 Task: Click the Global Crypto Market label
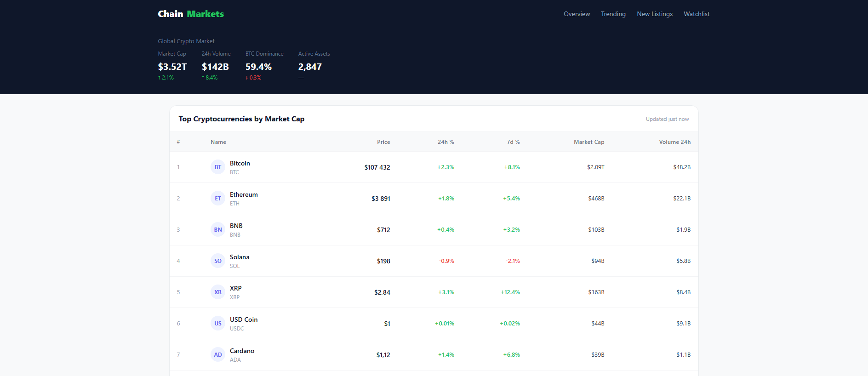(186, 41)
